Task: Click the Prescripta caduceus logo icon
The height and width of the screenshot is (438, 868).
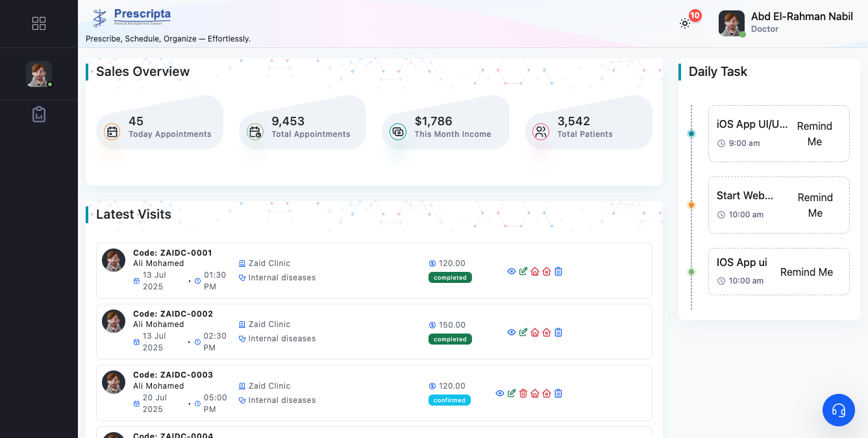Action: pyautogui.click(x=99, y=16)
